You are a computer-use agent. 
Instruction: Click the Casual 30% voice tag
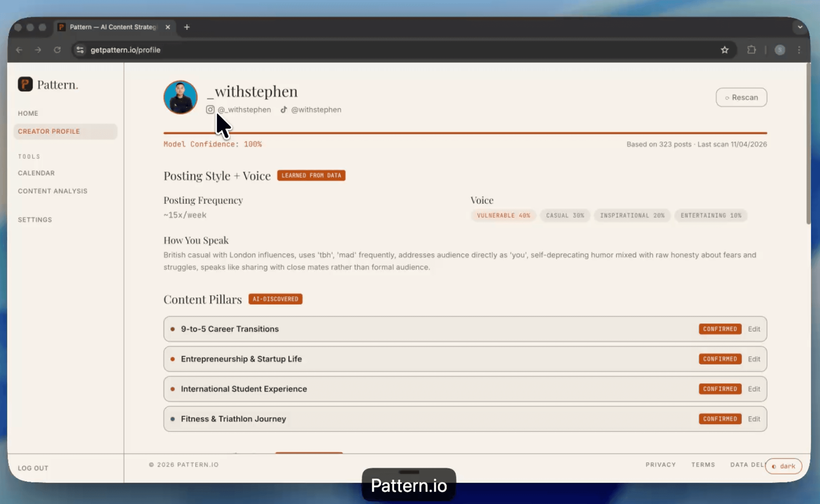(x=565, y=215)
